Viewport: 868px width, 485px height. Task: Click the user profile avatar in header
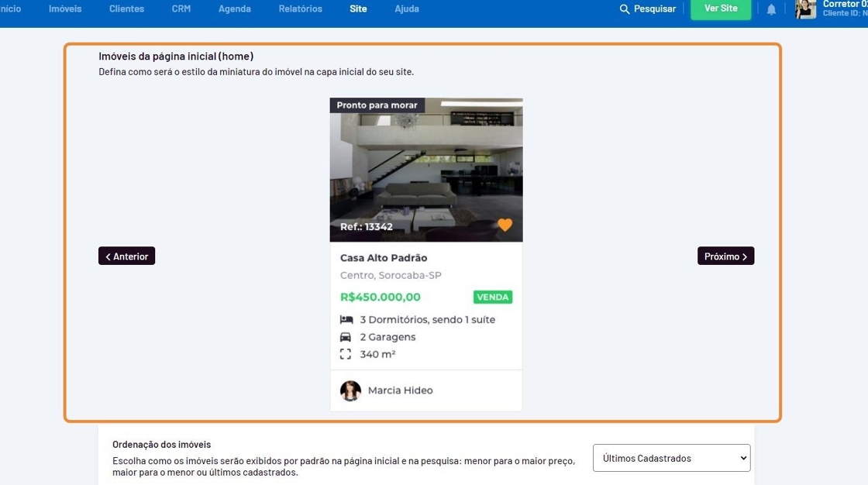coord(806,9)
